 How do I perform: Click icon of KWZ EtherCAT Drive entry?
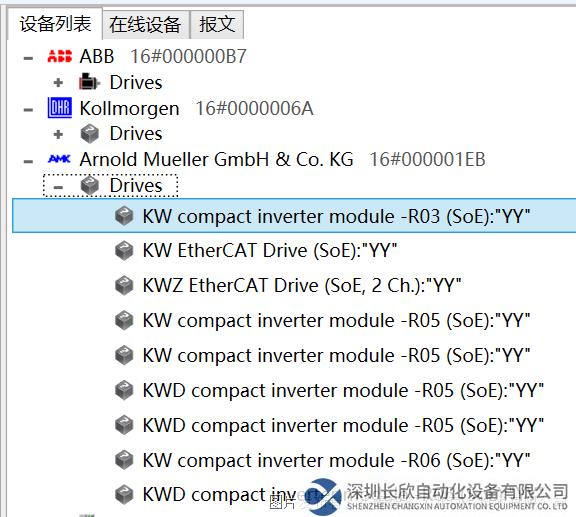point(124,286)
